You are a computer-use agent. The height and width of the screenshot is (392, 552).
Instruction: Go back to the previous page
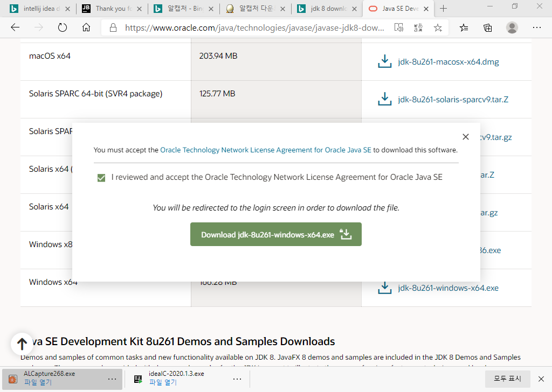pyautogui.click(x=15, y=27)
